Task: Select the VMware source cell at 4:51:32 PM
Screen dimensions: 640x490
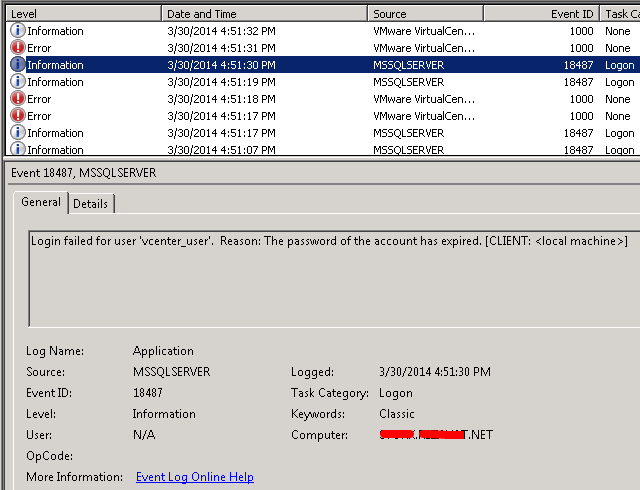Action: pos(423,31)
